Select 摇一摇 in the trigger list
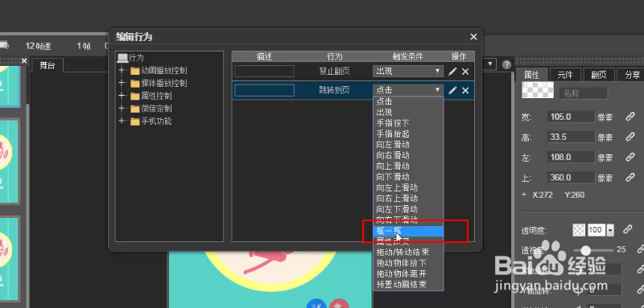Image resolution: width=644 pixels, height=308 pixels. click(x=408, y=232)
